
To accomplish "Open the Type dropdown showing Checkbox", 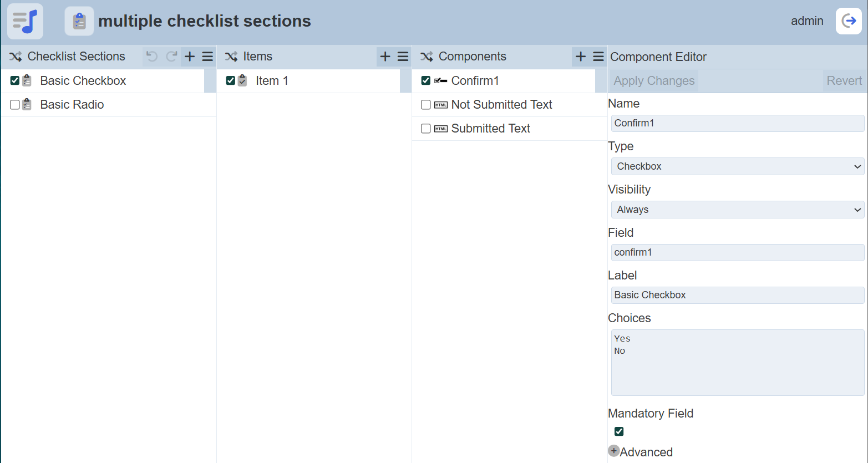I will [x=737, y=166].
